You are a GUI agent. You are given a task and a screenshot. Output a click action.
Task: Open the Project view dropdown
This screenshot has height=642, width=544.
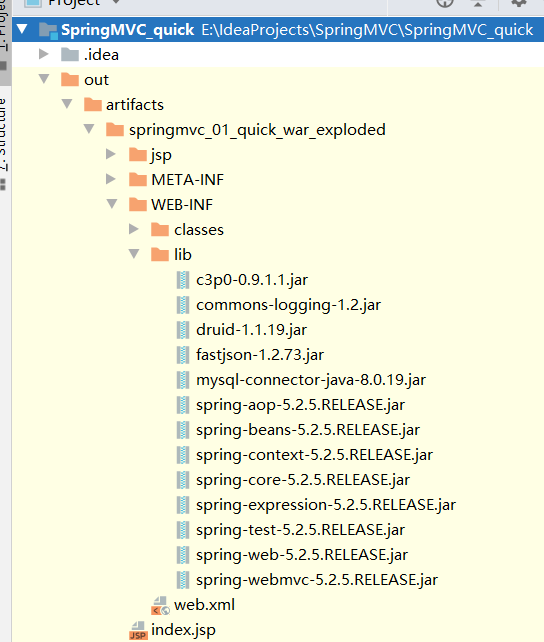point(116,2)
